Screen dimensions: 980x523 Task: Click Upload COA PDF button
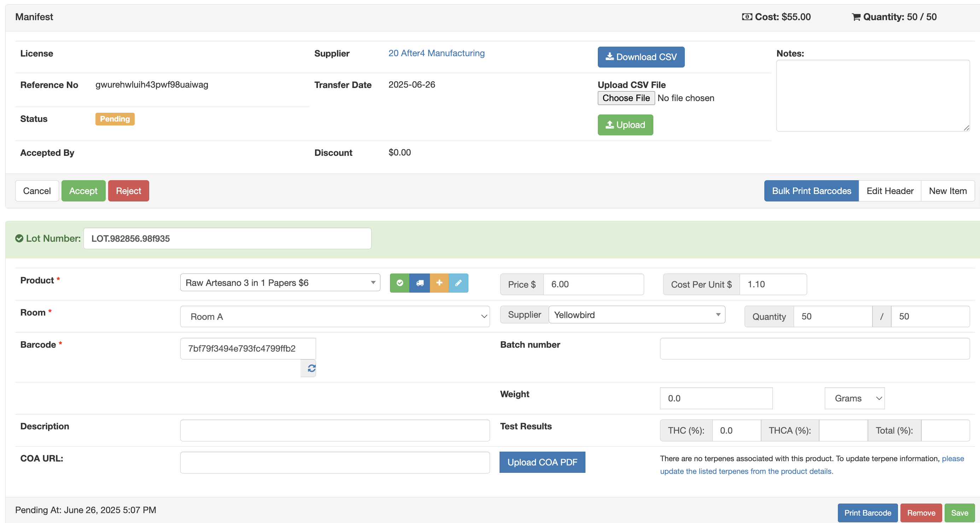coord(542,462)
